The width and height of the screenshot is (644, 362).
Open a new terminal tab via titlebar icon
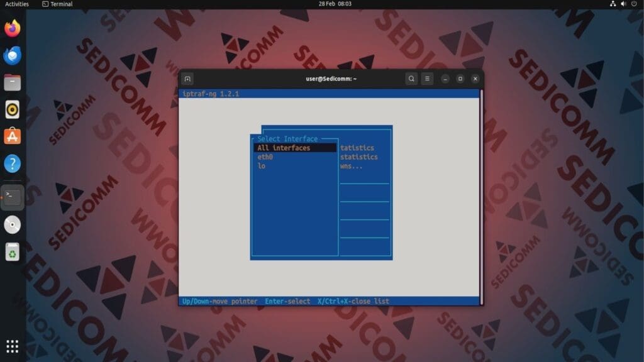(x=187, y=79)
